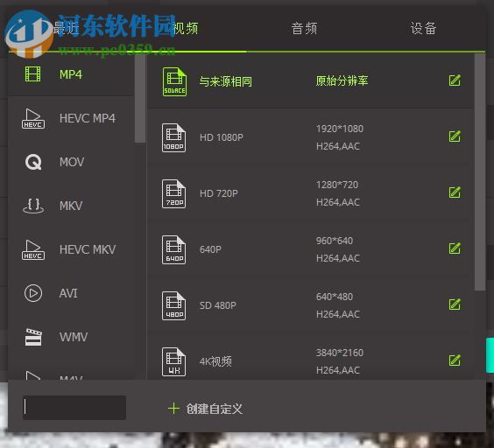Select the MP4 format film icon
494x448 pixels.
click(32, 74)
